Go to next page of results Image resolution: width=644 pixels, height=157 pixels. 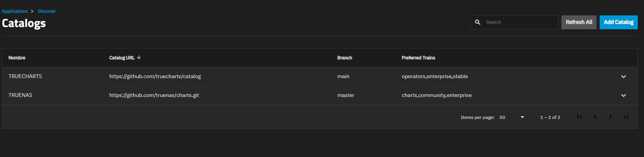pyautogui.click(x=610, y=117)
